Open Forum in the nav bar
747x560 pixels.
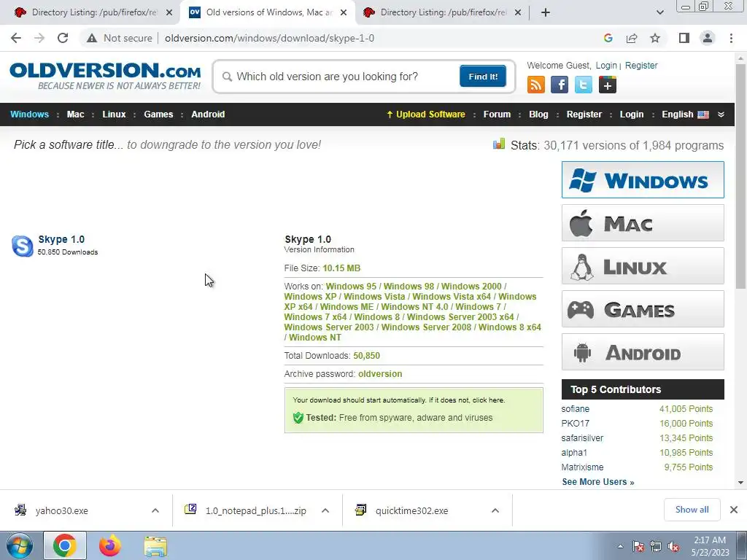click(x=497, y=114)
